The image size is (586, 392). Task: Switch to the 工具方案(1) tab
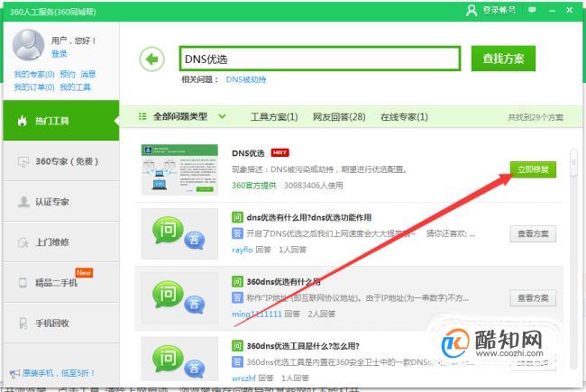(274, 117)
